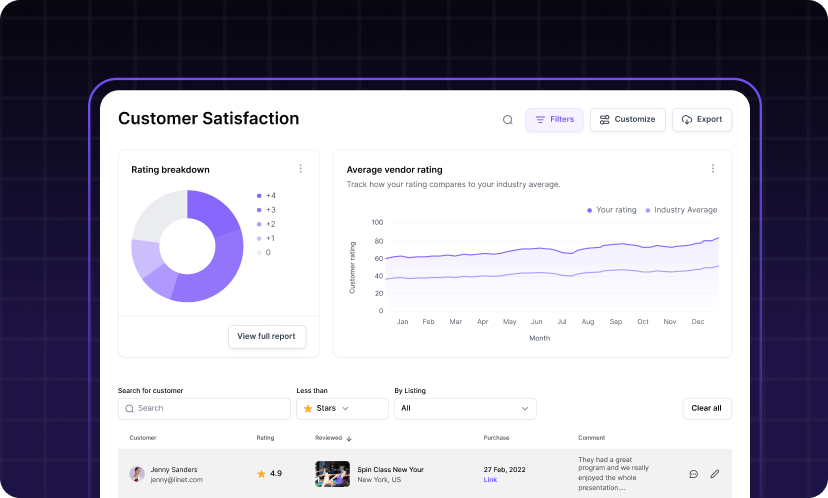Viewport: 828px width, 498px height.
Task: Click the comment chat icon for Jenny Sanders
Action: 693,474
